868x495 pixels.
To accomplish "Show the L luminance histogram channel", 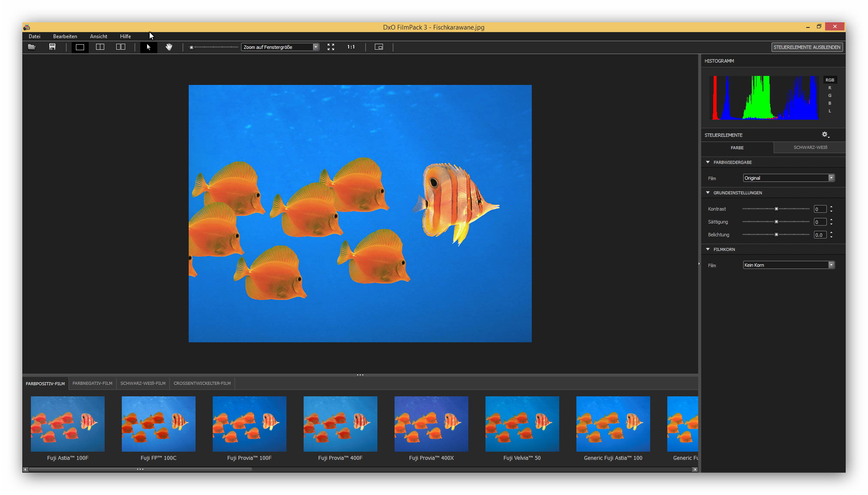I will tap(829, 111).
